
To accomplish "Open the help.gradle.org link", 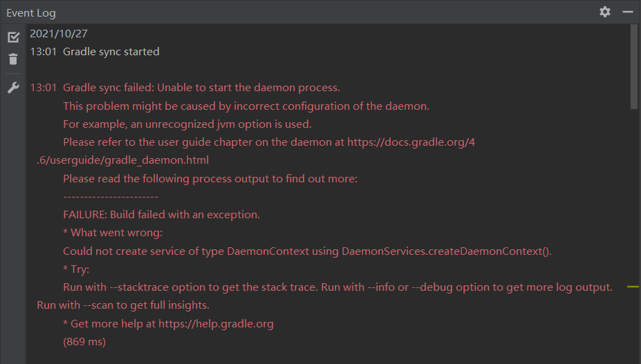I will (216, 324).
